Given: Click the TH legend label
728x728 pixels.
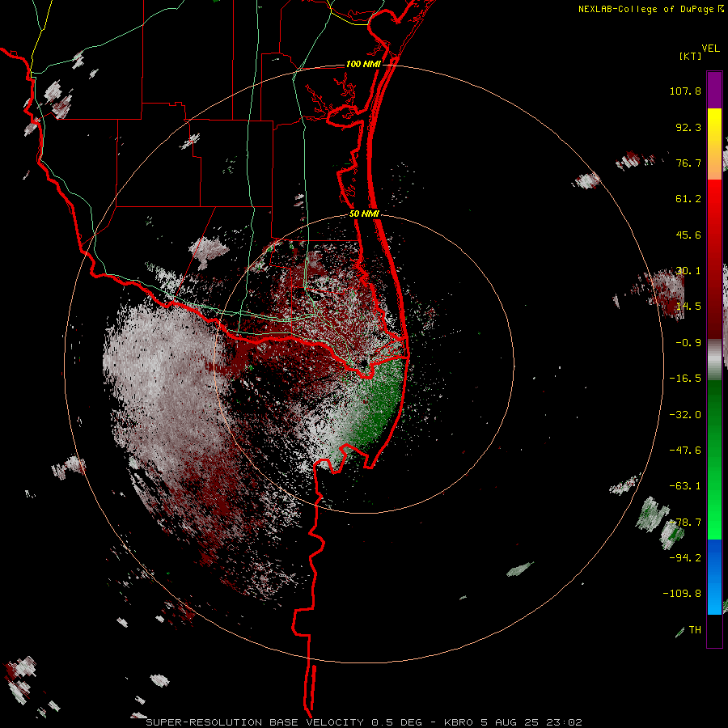Looking at the screenshot, I should coord(695,630).
